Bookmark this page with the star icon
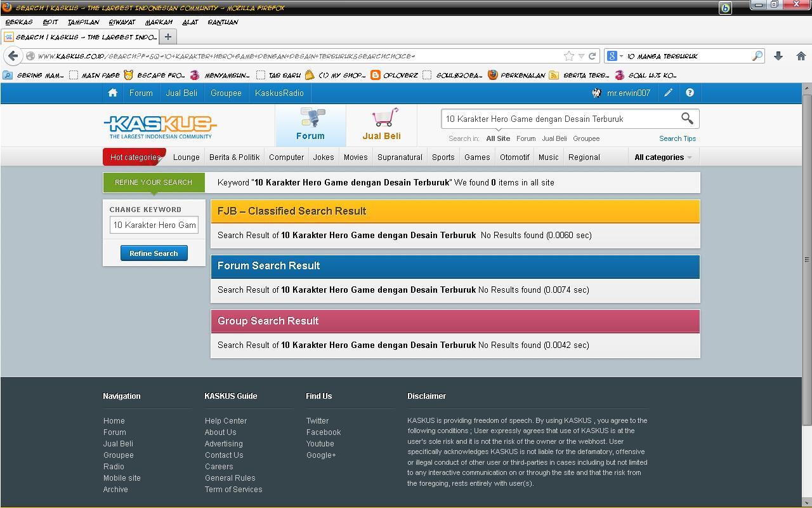This screenshot has height=508, width=812. pos(569,56)
